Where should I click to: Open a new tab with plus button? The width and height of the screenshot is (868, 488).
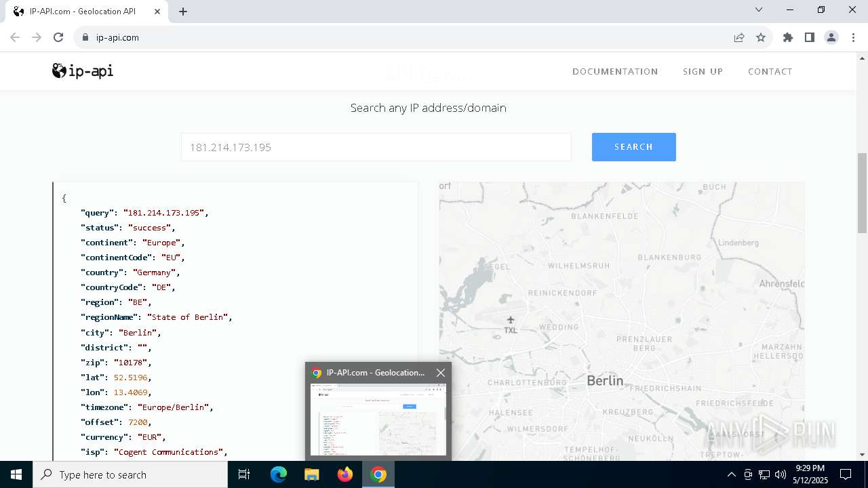[183, 12]
